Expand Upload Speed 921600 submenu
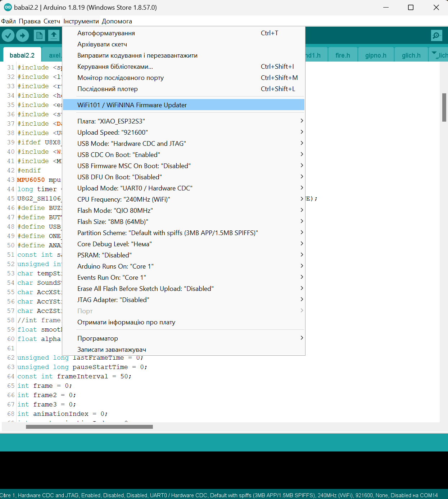This screenshot has width=448, height=499. (x=184, y=132)
